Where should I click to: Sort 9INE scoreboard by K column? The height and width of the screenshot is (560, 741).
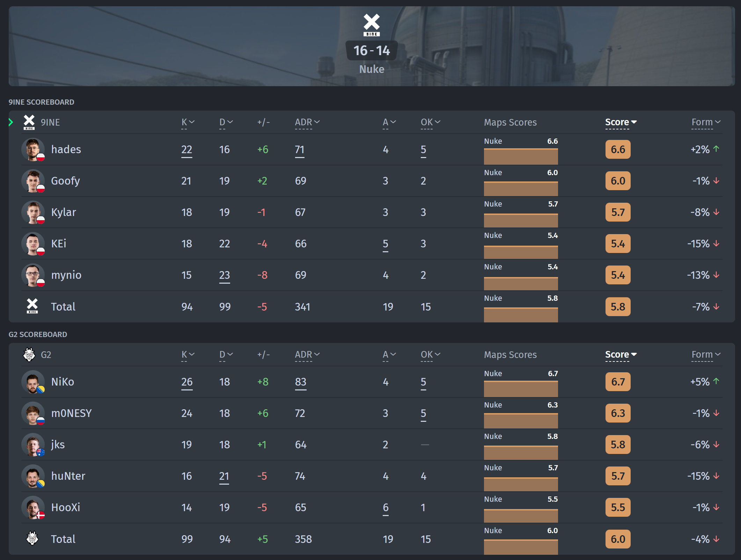point(188,122)
